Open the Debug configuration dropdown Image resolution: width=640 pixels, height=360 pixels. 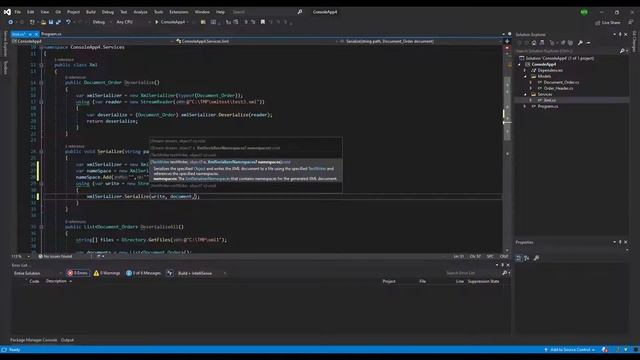(x=101, y=22)
